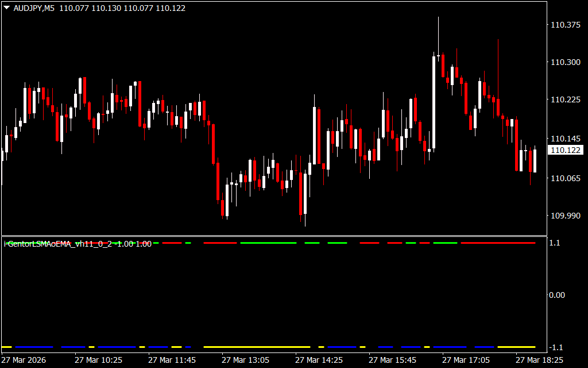Select the long yellow indicator segment
This screenshot has width=588, height=368.
pos(257,347)
